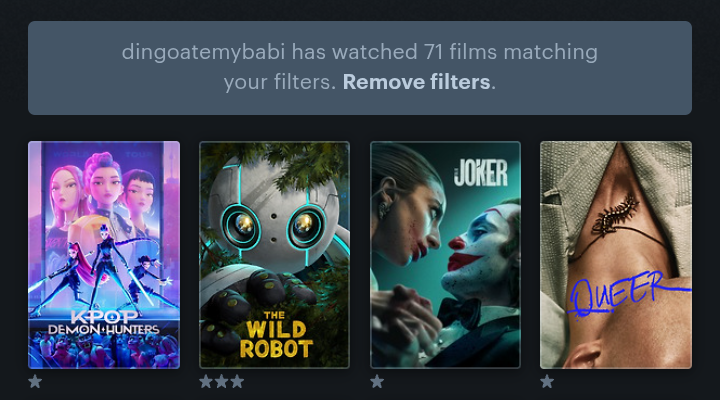This screenshot has width=720, height=400.
Task: Click the star rating under KPop Demon Hunters
Action: (35, 381)
